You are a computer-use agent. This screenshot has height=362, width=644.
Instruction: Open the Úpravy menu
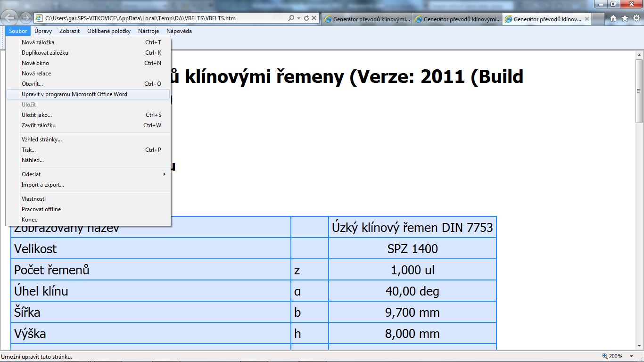tap(43, 31)
